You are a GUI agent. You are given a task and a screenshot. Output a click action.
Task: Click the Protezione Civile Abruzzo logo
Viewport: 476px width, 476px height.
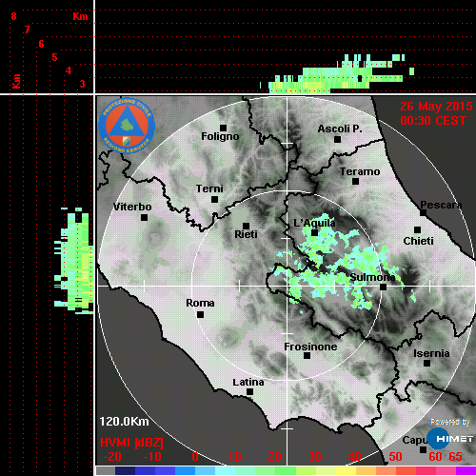pyautogui.click(x=127, y=126)
